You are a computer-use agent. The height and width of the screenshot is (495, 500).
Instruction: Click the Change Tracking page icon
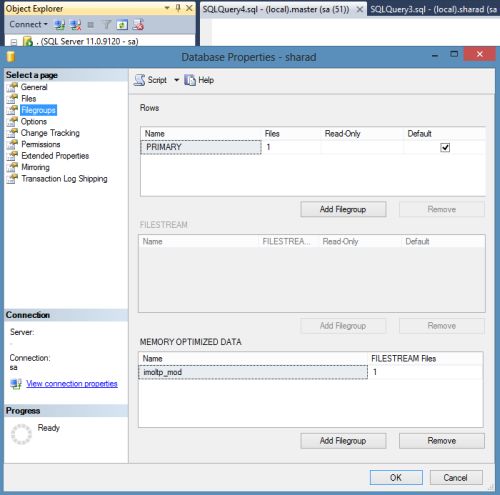pyautogui.click(x=12, y=133)
